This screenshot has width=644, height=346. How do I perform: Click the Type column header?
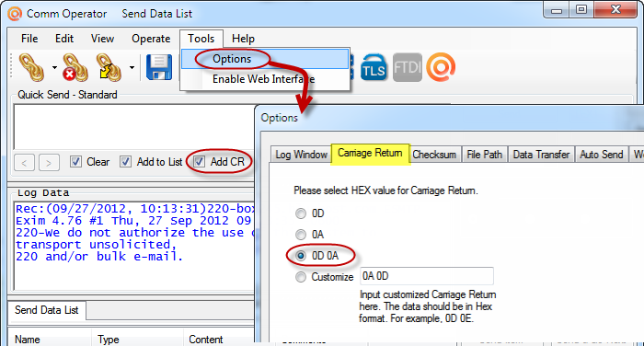(x=138, y=339)
